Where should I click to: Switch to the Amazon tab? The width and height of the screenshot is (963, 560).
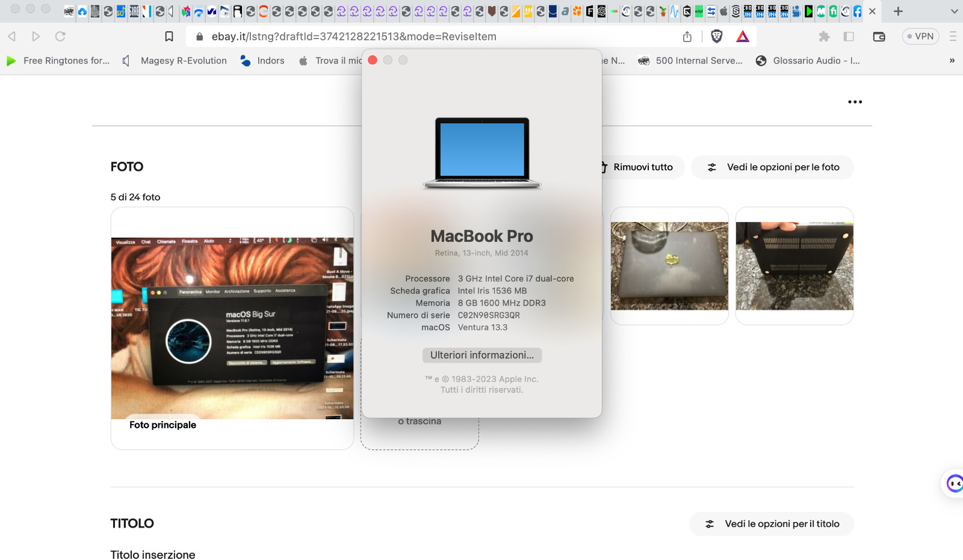click(x=565, y=11)
